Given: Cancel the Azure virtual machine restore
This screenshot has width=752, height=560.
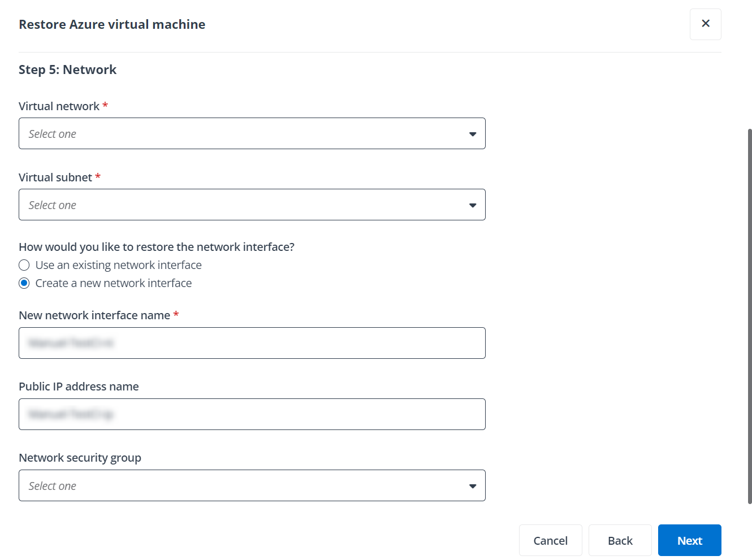Looking at the screenshot, I should point(550,540).
